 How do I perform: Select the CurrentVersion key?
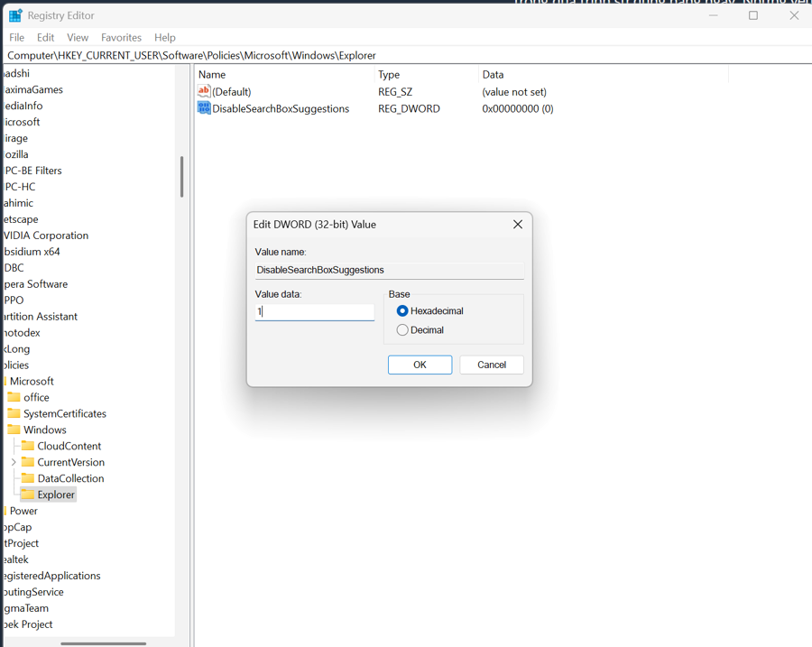(71, 462)
